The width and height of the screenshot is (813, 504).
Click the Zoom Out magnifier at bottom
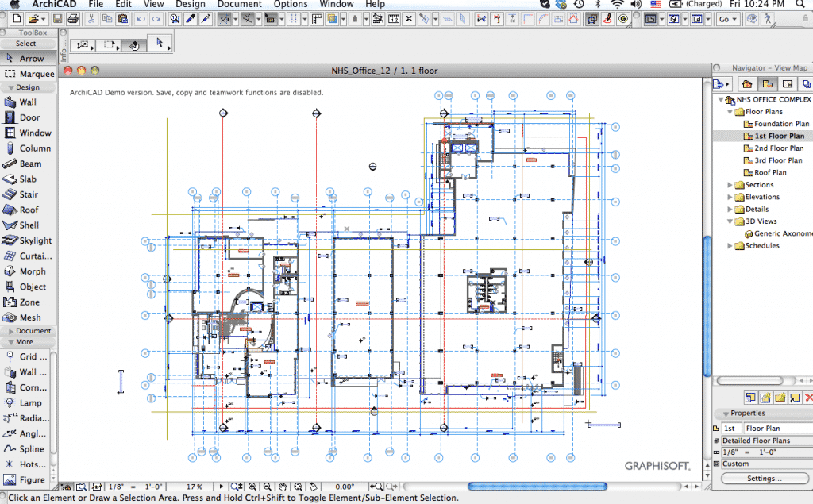[x=268, y=487]
